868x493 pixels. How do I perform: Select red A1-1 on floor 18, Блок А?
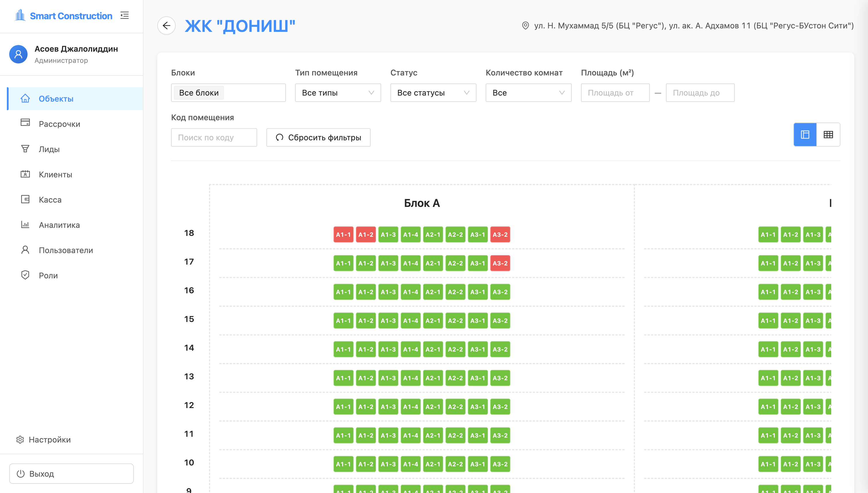[343, 234]
